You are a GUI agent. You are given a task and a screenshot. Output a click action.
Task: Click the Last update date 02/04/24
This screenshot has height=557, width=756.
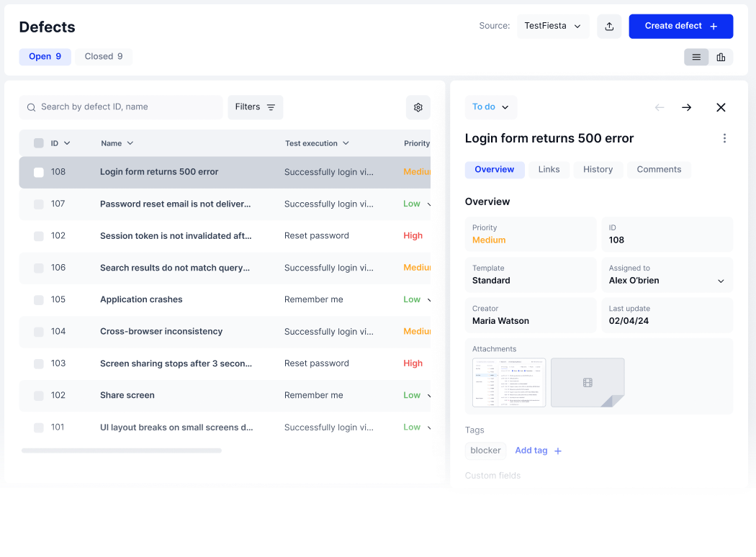[x=629, y=321]
